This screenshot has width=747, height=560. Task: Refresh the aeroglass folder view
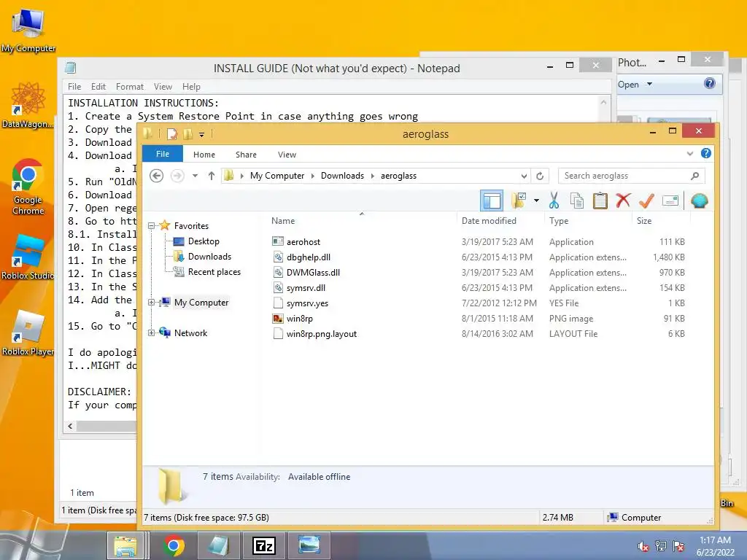tap(540, 176)
